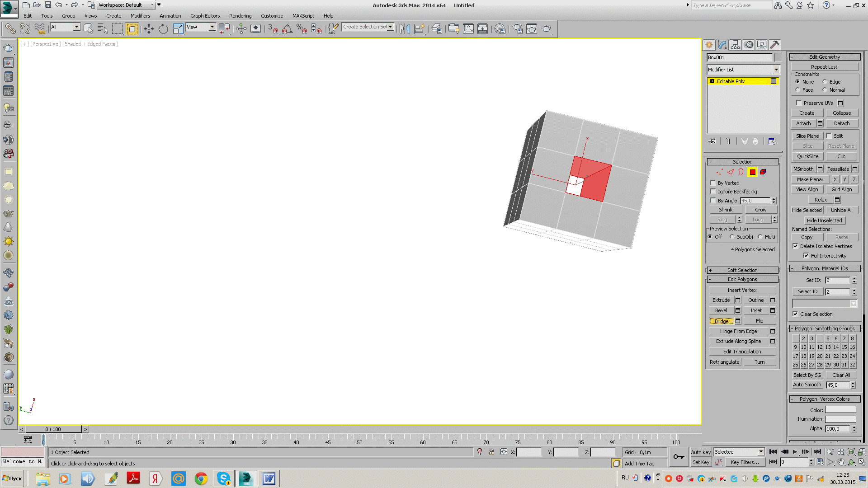Activate the Select and Rotate tool
Screen dimensions: 868x488
point(163,29)
